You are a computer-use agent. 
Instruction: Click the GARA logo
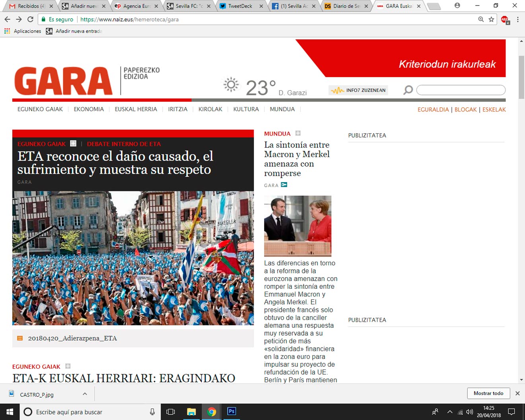(62, 81)
